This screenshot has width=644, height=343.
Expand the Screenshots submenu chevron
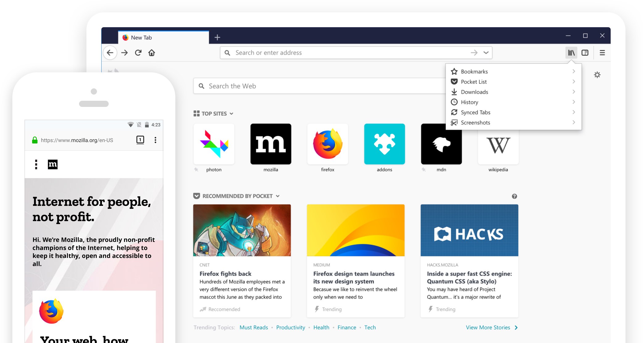pyautogui.click(x=574, y=122)
